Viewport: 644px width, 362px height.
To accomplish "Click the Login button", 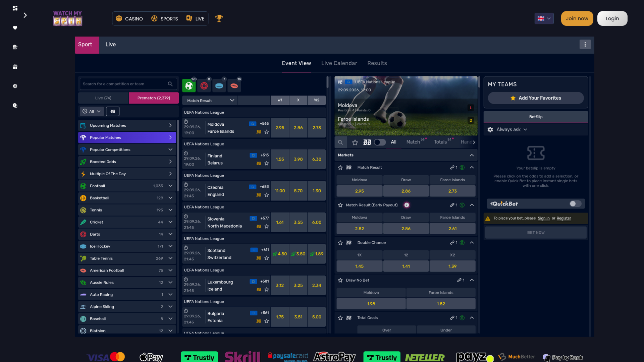I will click(x=612, y=18).
